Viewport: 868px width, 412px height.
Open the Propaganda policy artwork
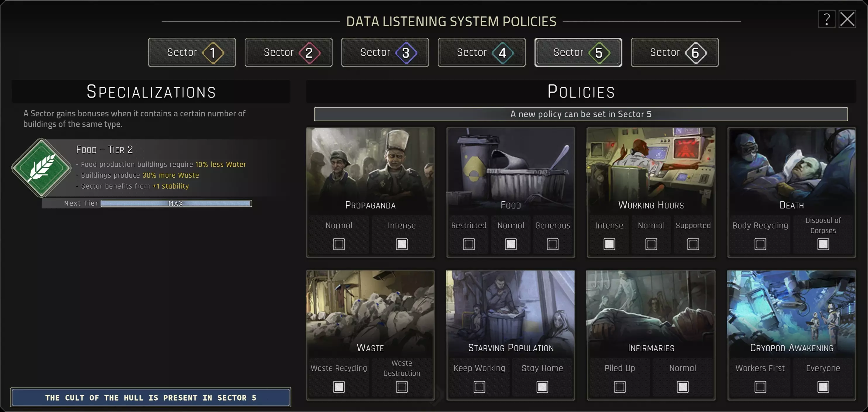click(x=370, y=168)
